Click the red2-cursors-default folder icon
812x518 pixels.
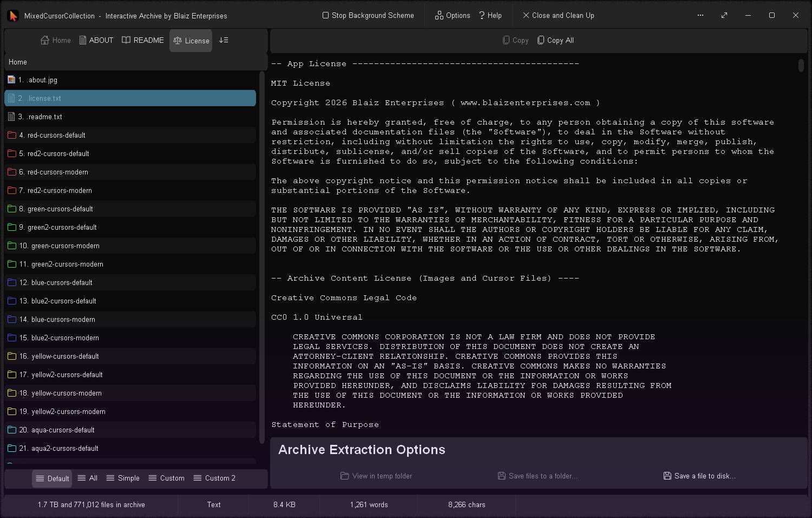pos(12,153)
